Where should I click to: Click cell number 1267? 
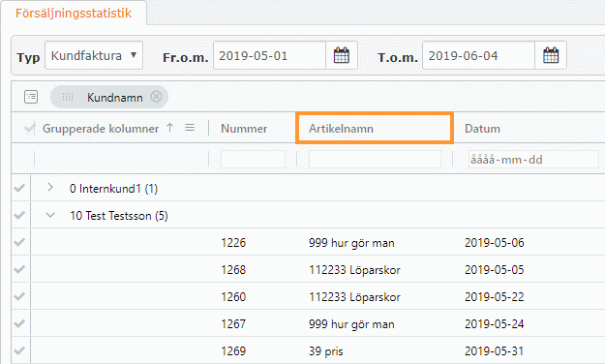[233, 323]
